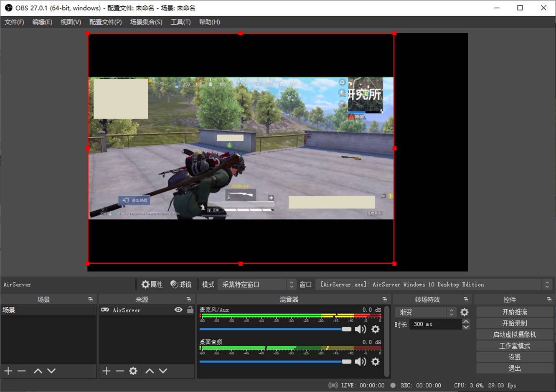Select the AirServer source in sources list

click(147, 310)
